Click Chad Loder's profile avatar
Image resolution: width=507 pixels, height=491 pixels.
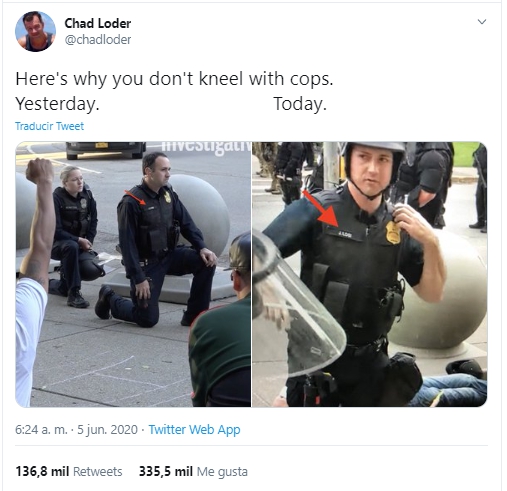35,31
